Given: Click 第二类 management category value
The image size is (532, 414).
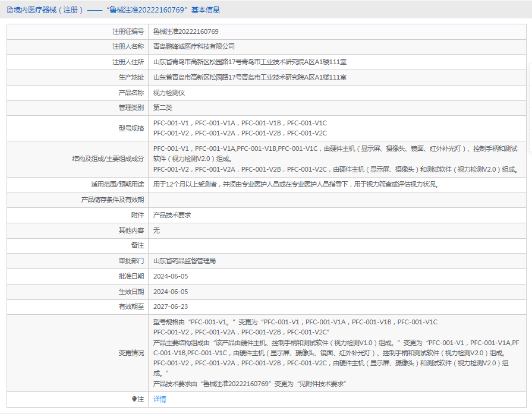Looking at the screenshot, I should (162, 108).
